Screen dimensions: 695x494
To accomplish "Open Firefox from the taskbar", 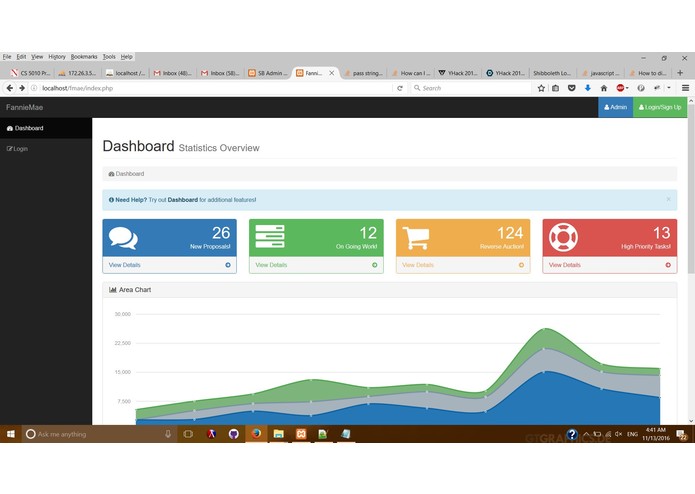I will pos(256,434).
